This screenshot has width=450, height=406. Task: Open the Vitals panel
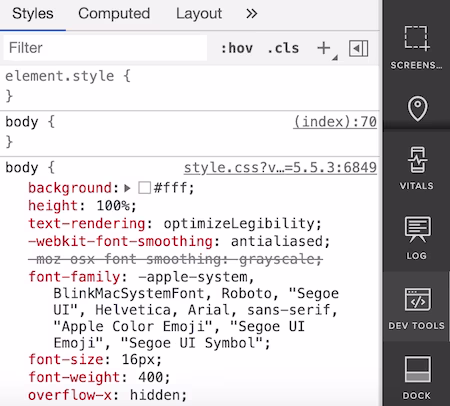(x=417, y=168)
